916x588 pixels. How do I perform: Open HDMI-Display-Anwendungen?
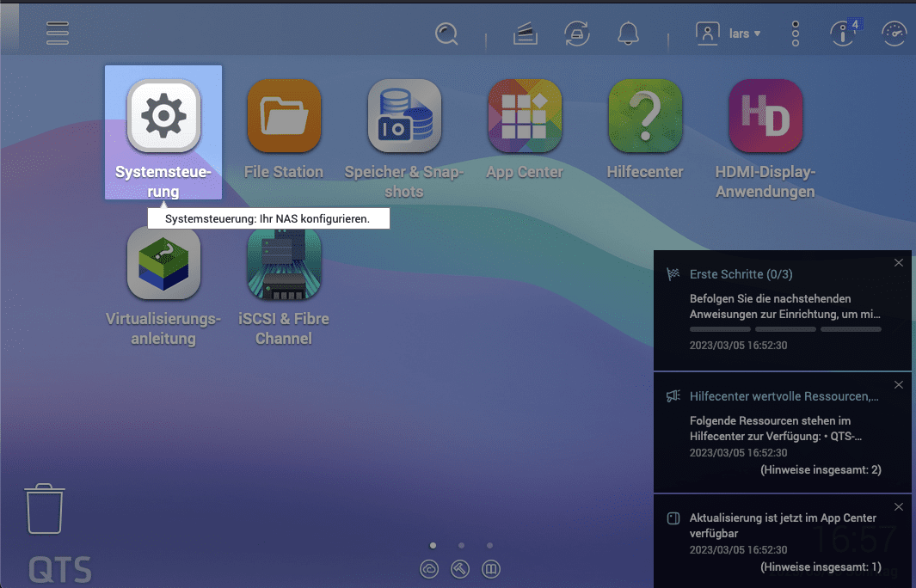coord(765,139)
